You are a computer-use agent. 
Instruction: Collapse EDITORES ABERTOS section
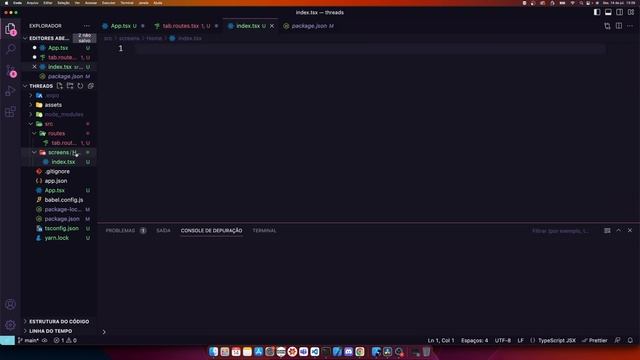[25, 38]
